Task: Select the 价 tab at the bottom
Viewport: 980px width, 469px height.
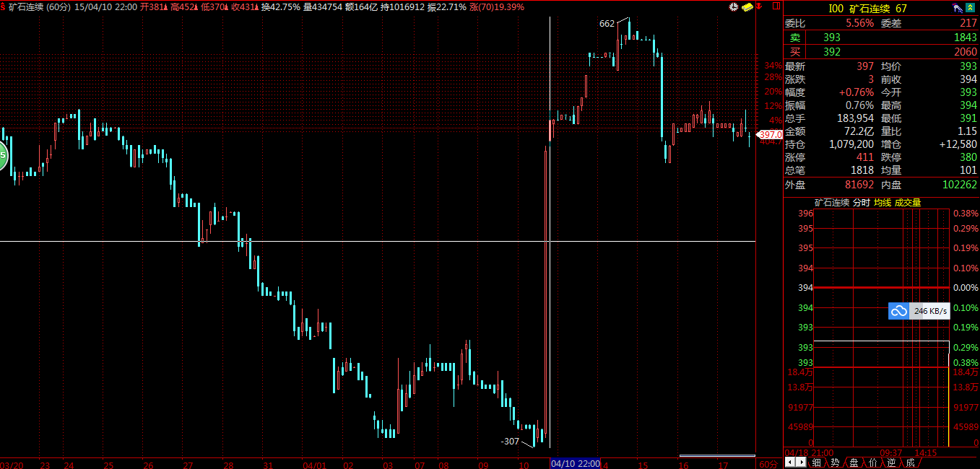Action: (872, 463)
